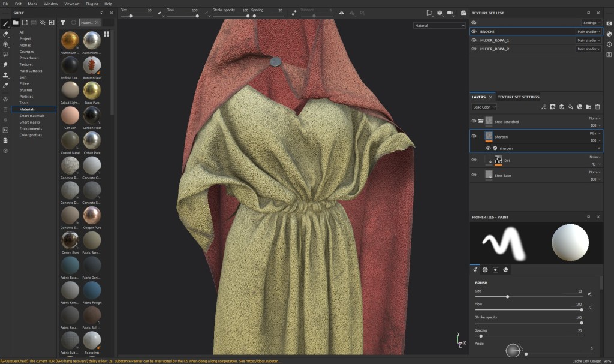
Task: Open the viewport Material mode dropdown
Action: tap(439, 26)
